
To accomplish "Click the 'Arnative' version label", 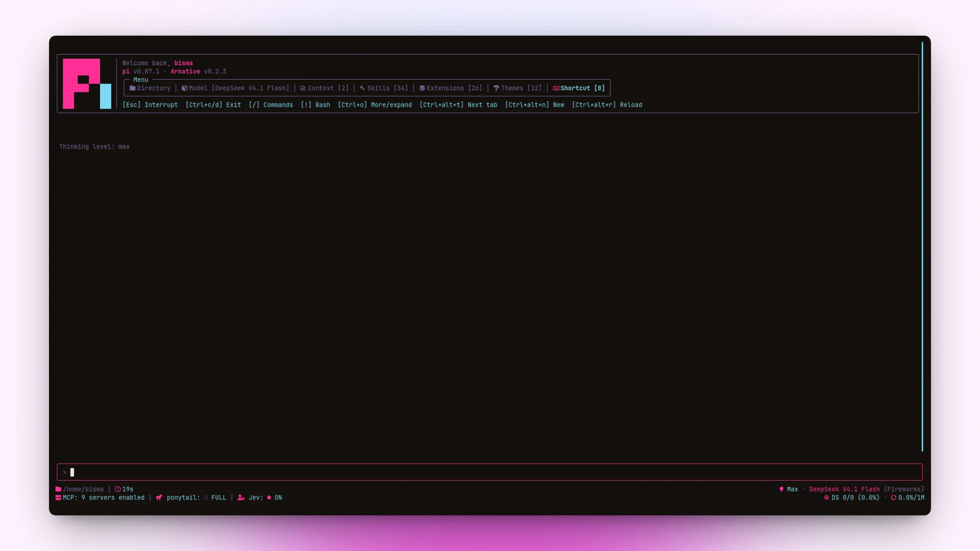I will [x=185, y=71].
